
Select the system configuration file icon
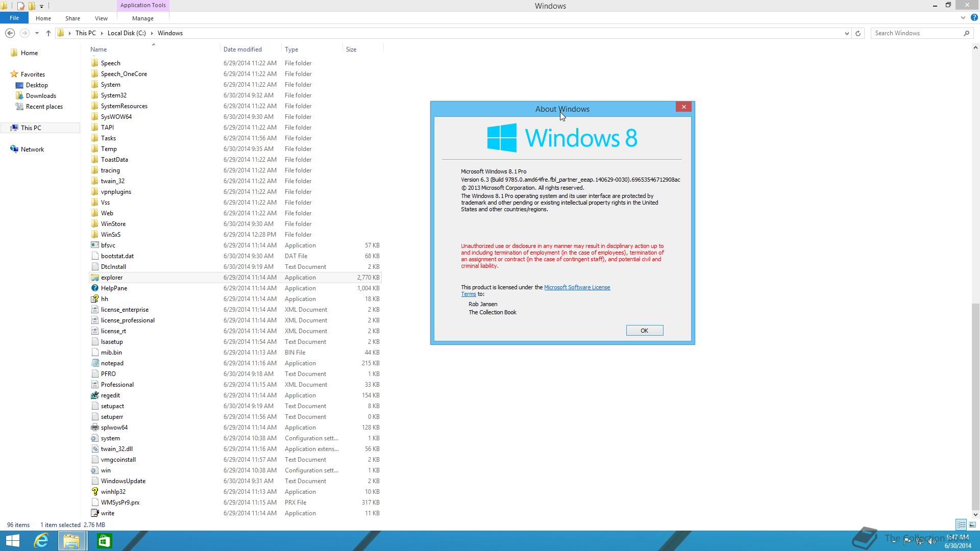pos(94,438)
